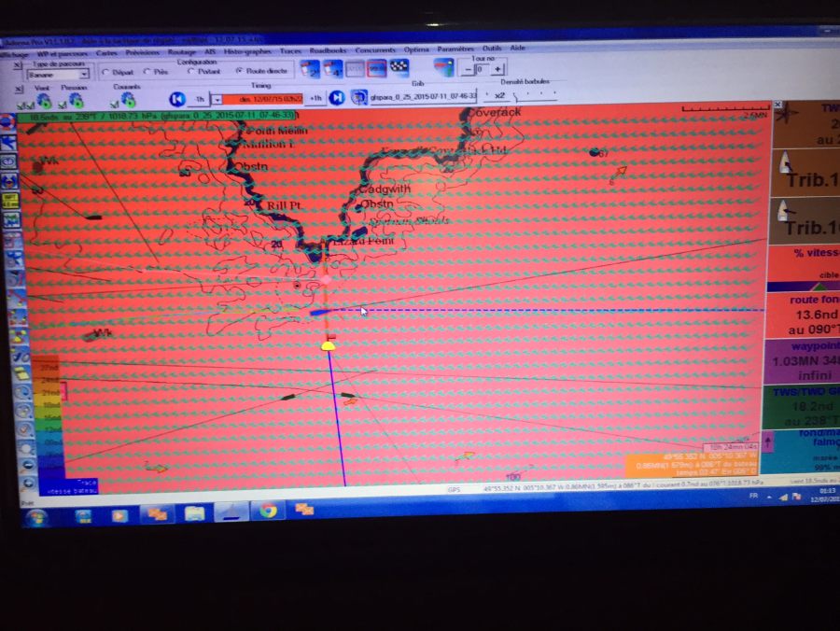840x631 pixels.
Task: Adjust the Densité barbules slider
Action: [532, 95]
